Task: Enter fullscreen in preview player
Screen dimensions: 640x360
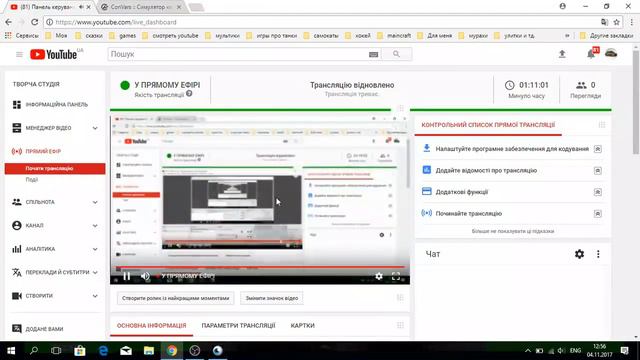Action: pos(396,276)
